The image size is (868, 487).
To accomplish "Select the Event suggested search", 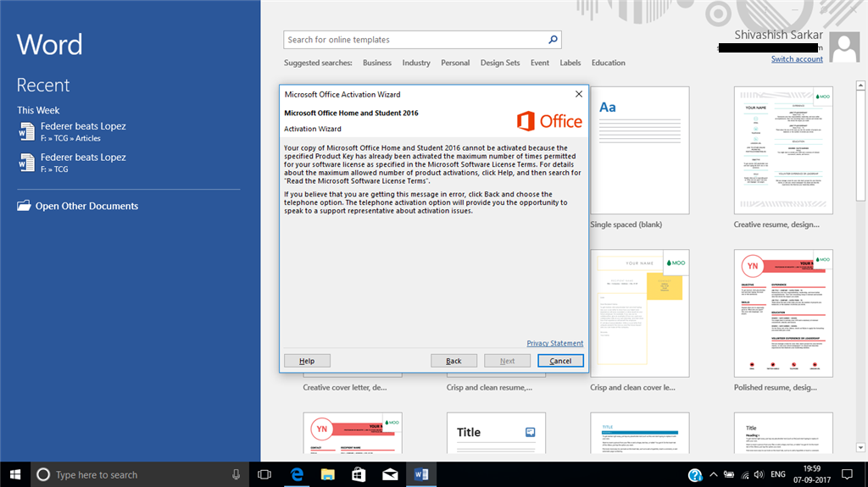I will pyautogui.click(x=540, y=63).
